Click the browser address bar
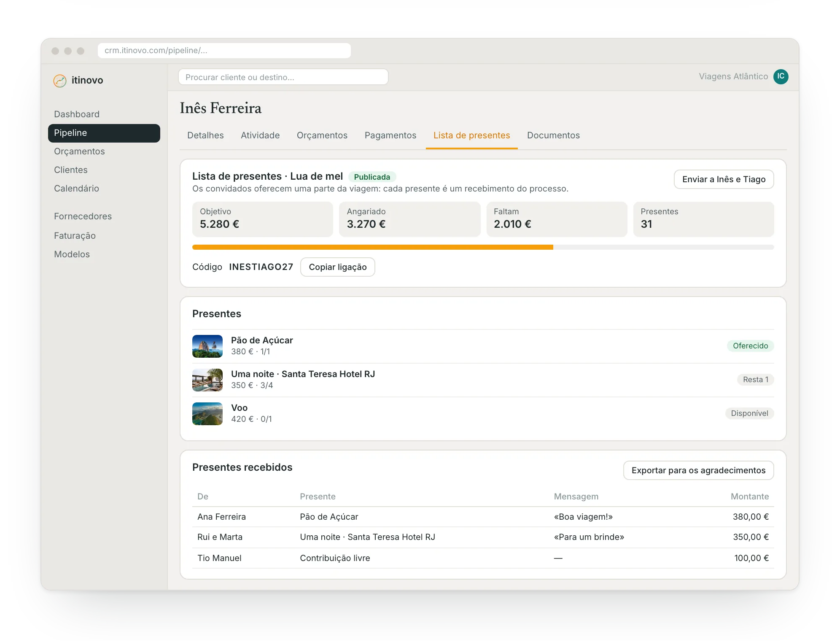This screenshot has height=642, width=840. pos(224,51)
